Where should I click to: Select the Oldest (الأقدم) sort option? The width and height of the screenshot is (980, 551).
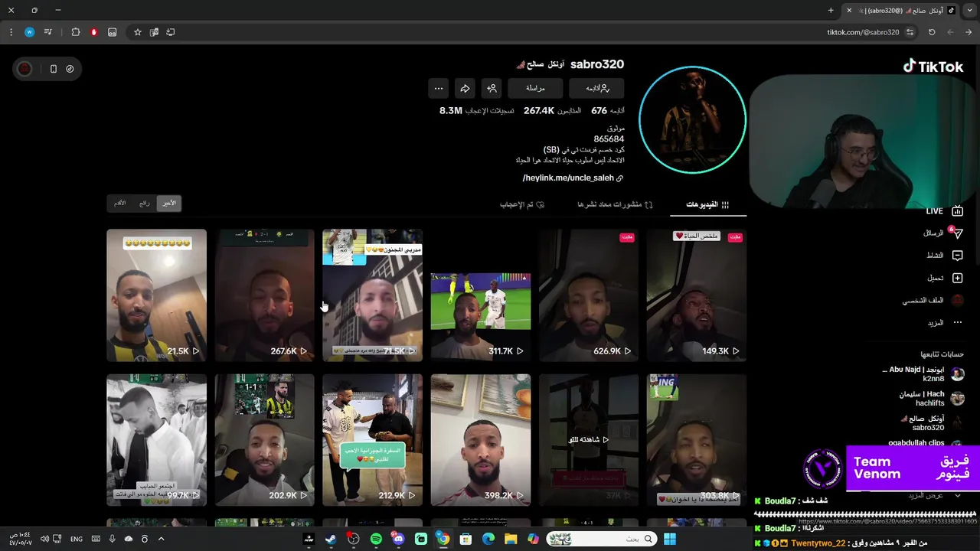click(120, 203)
